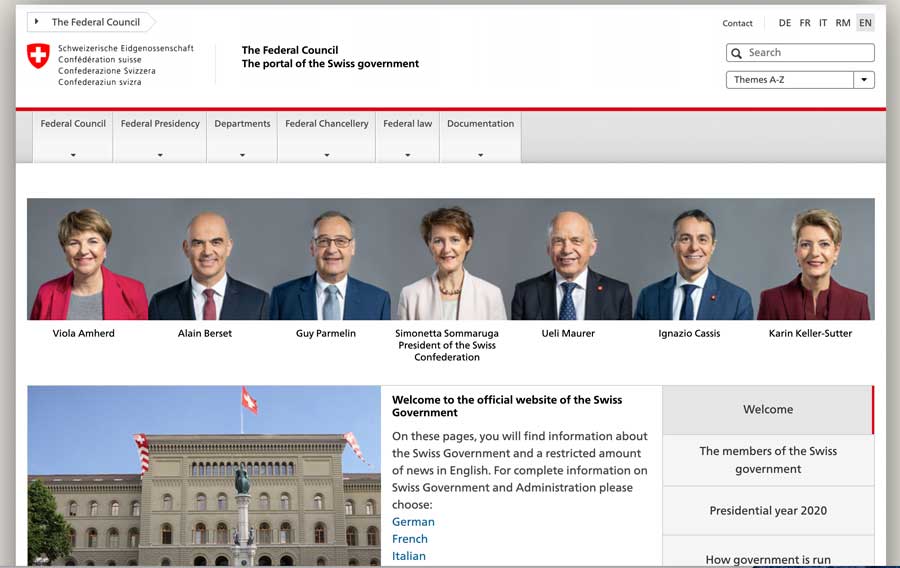Click Alain Berset's portrait
Image resolution: width=900 pixels, height=568 pixels.
[x=208, y=259]
